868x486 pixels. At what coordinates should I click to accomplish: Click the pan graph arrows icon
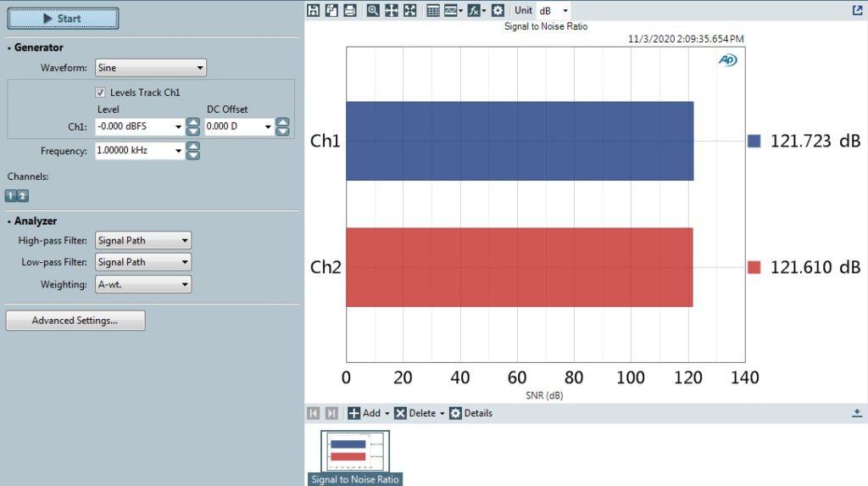click(392, 10)
